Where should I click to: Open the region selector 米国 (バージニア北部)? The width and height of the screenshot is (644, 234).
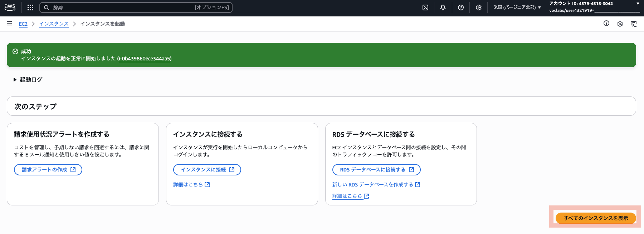[517, 8]
